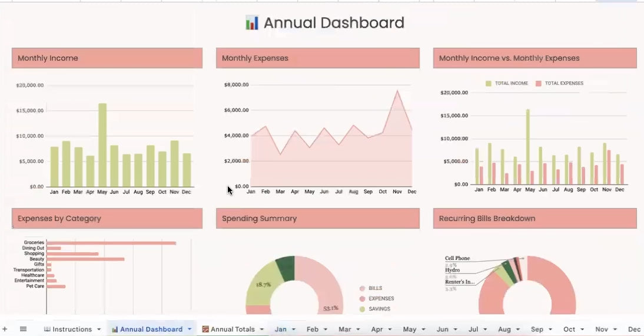Expand the Annual Dashboard tab dropdown arrow
The image size is (644, 336).
[x=190, y=330]
